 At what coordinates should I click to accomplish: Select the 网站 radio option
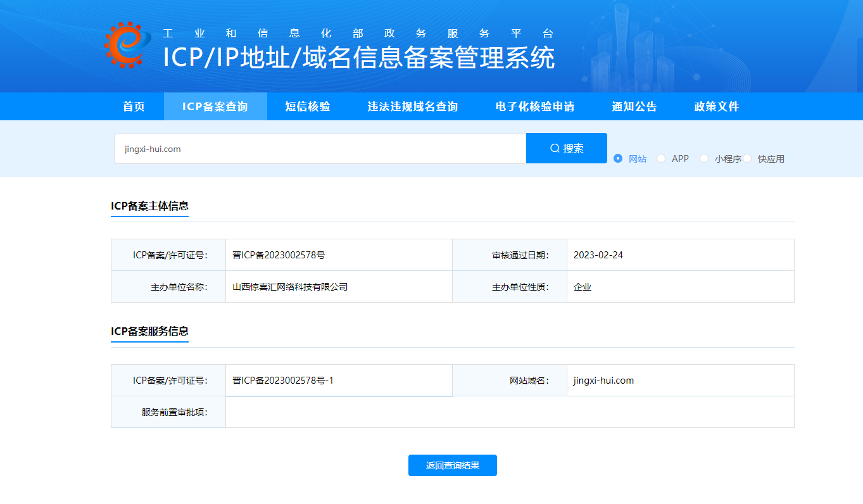[x=619, y=158]
